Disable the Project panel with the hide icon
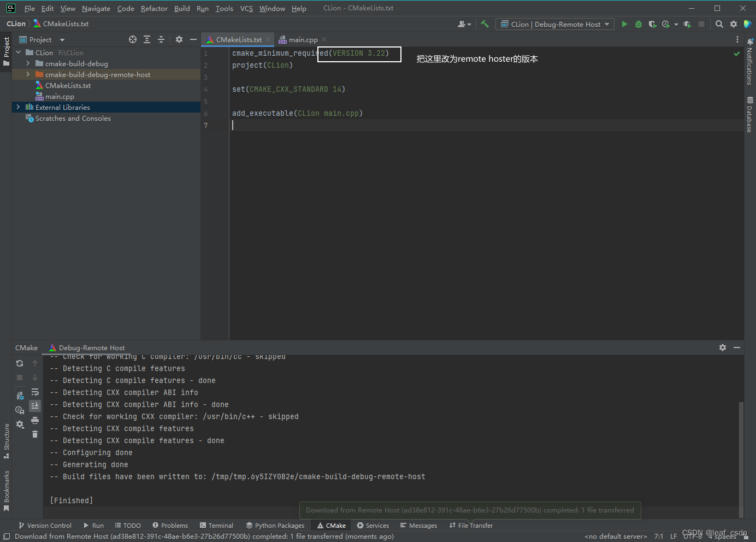Screen dimensions: 756x542 pyautogui.click(x=193, y=39)
